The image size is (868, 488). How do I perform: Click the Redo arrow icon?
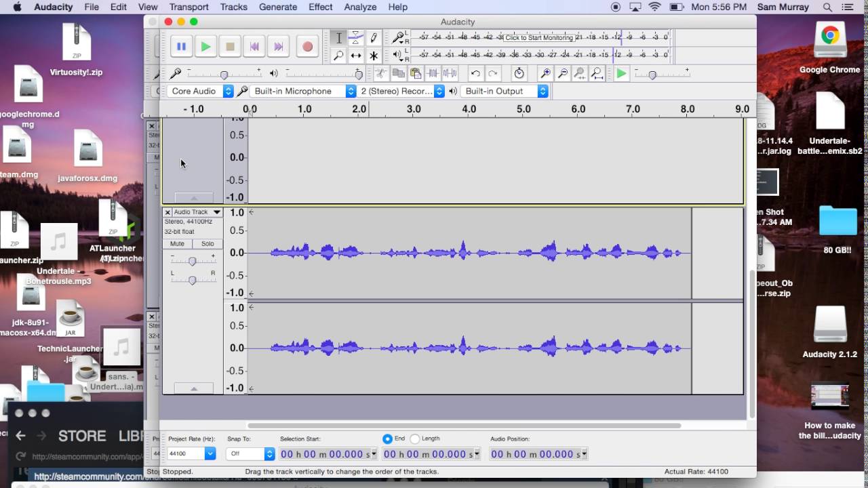pos(493,73)
